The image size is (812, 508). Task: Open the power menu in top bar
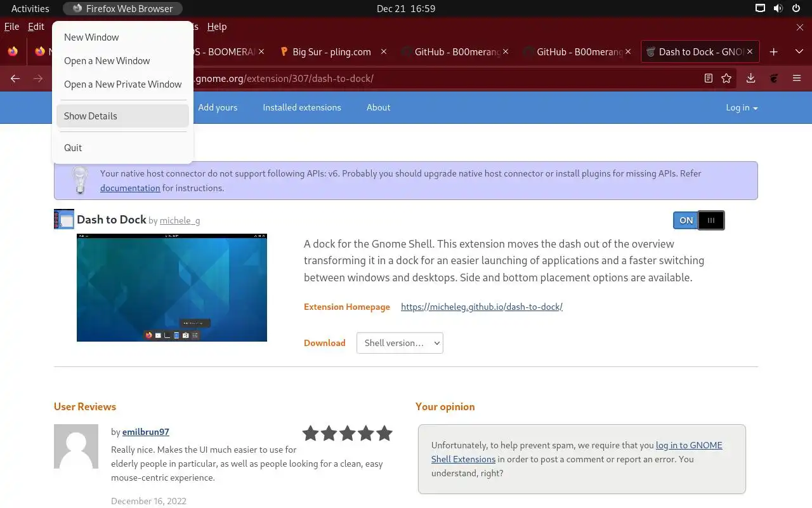click(x=796, y=8)
